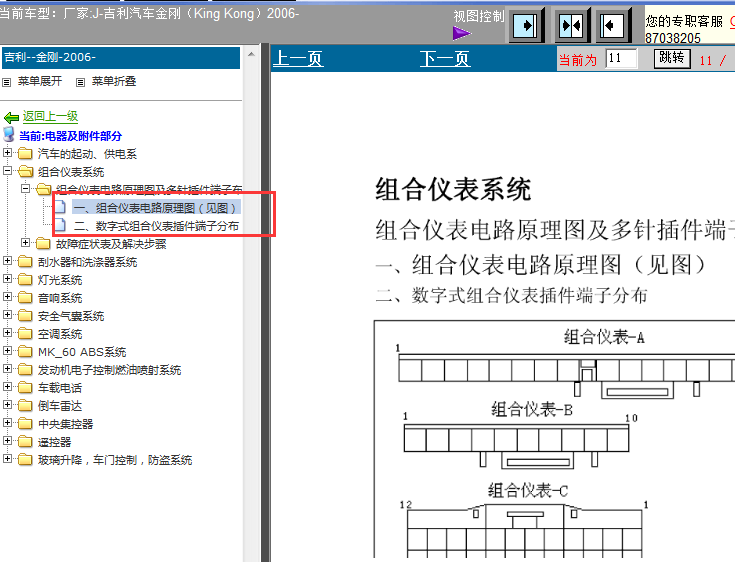Image resolution: width=735 pixels, height=562 pixels.
Task: Expand the 汽车的起动、供电系 tree node
Action: [8, 152]
